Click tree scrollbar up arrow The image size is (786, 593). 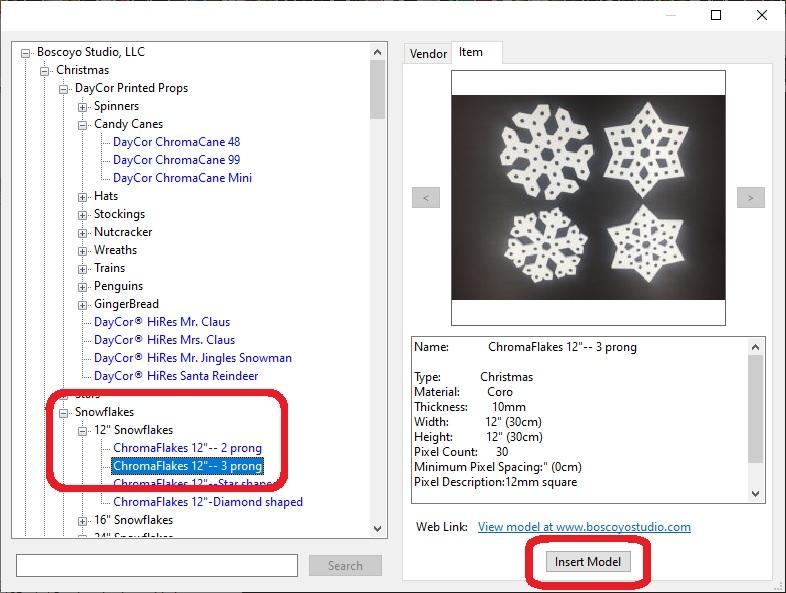tap(377, 52)
